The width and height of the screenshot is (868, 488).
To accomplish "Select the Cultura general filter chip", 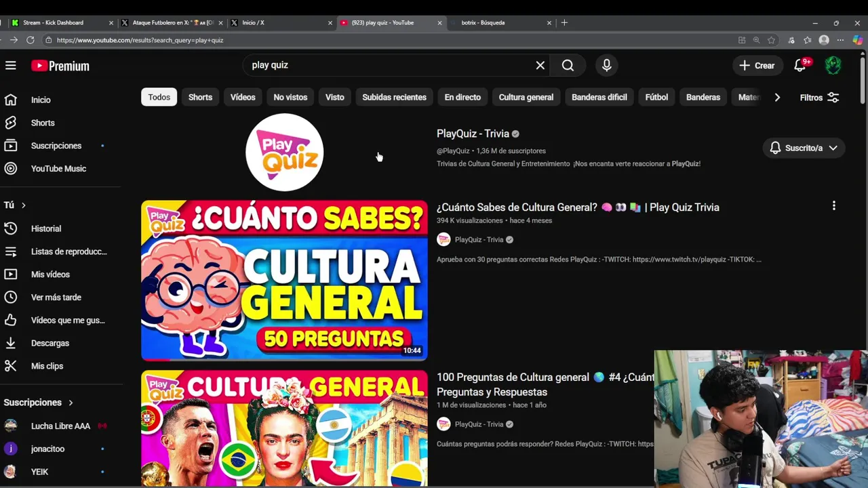I will pyautogui.click(x=526, y=97).
